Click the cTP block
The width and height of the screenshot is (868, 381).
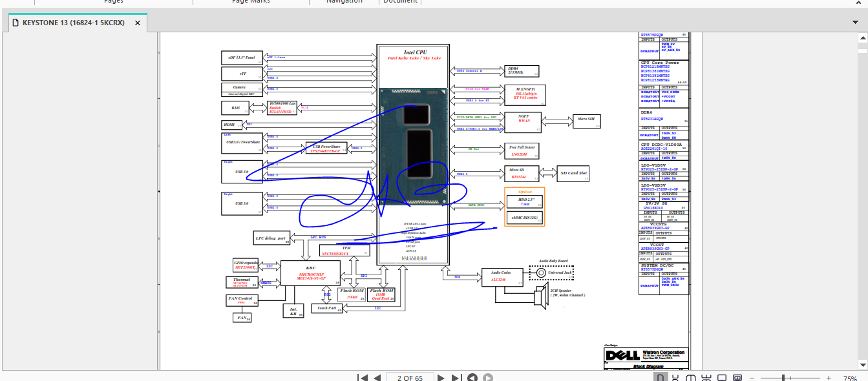[242, 74]
